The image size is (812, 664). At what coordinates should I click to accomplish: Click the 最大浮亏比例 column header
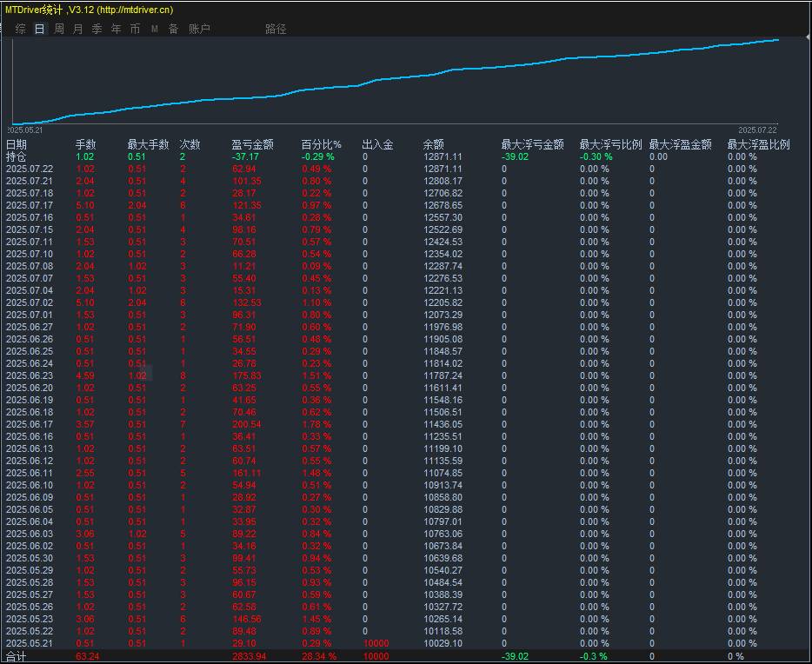[x=610, y=144]
